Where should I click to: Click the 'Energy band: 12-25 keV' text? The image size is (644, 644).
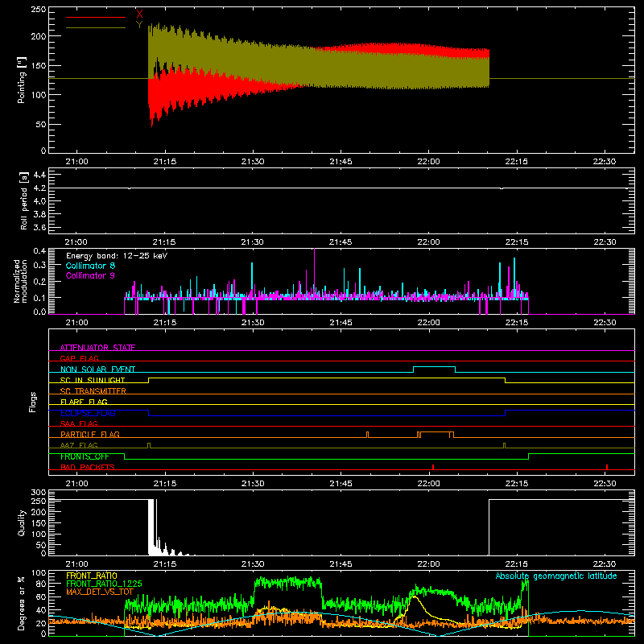click(117, 256)
